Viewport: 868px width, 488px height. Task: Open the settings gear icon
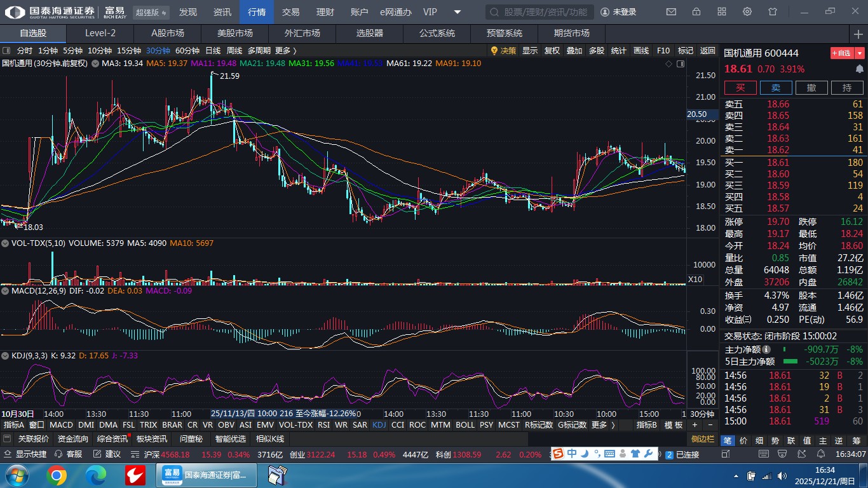(747, 12)
